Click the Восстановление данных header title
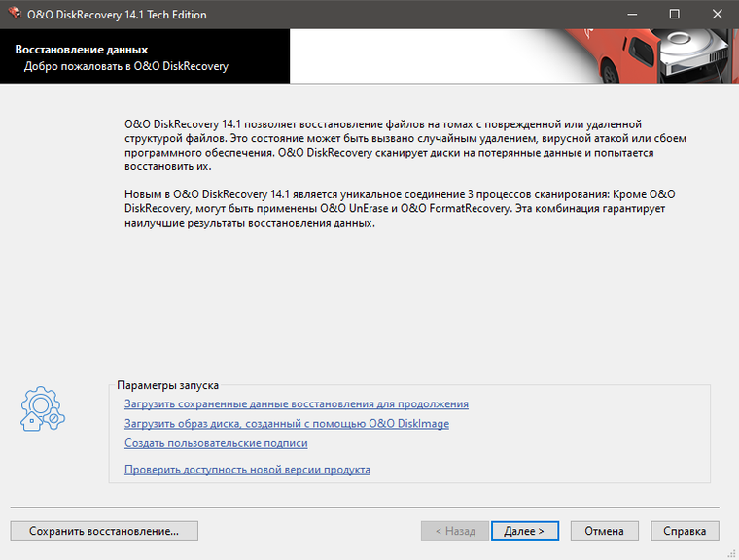The height and width of the screenshot is (560, 739). [x=82, y=50]
